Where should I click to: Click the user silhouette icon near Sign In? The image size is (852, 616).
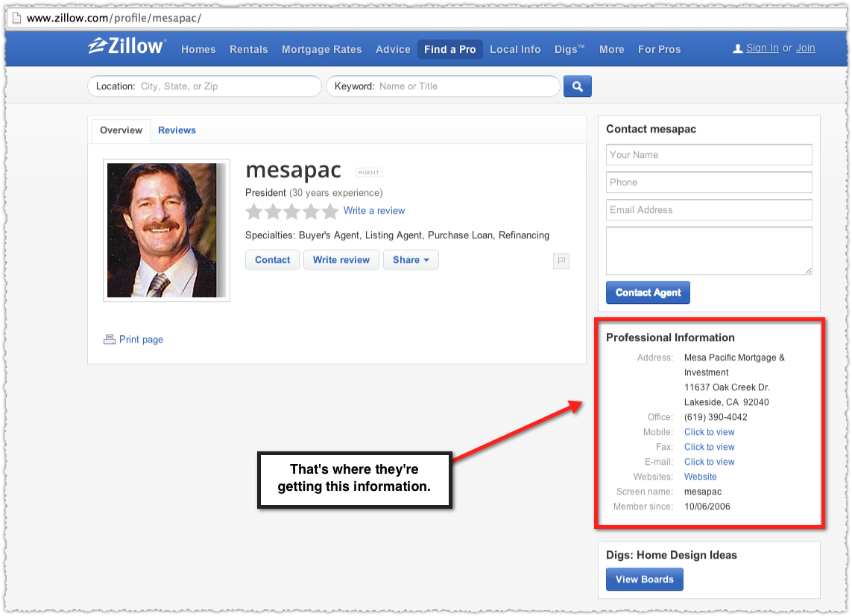coord(737,49)
